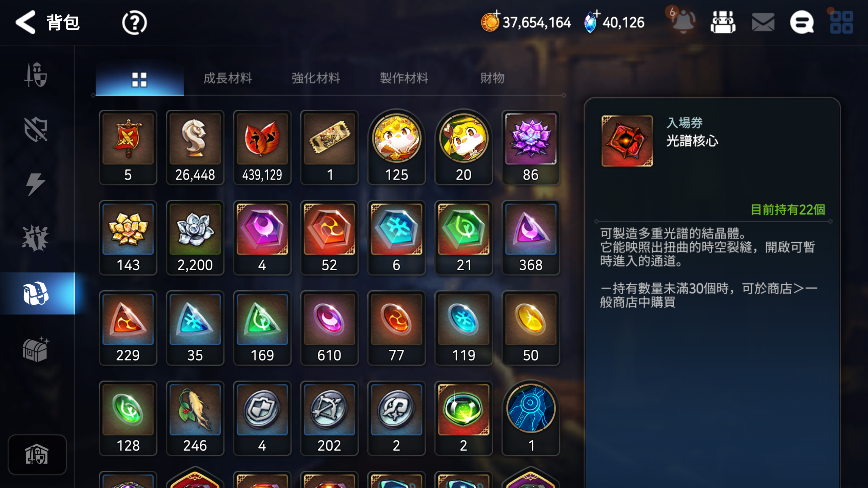The width and height of the screenshot is (868, 488).
Task: Switch to the 強化材料 tab
Action: [x=316, y=78]
